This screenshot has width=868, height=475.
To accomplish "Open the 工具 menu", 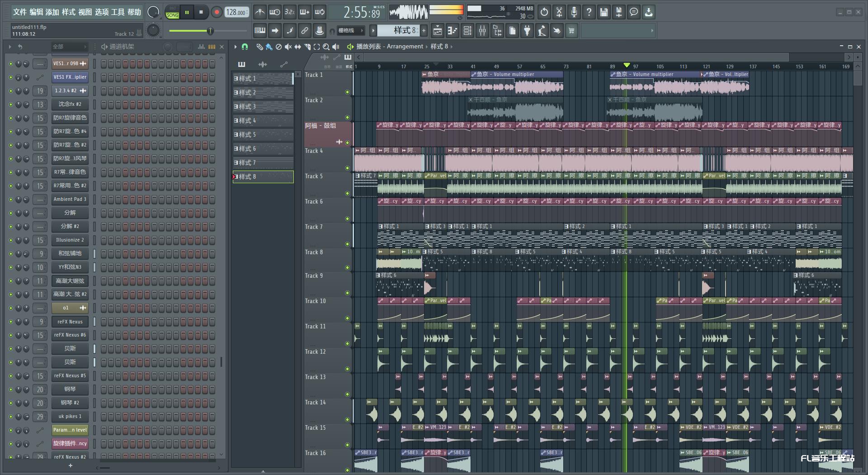I will 118,12.
